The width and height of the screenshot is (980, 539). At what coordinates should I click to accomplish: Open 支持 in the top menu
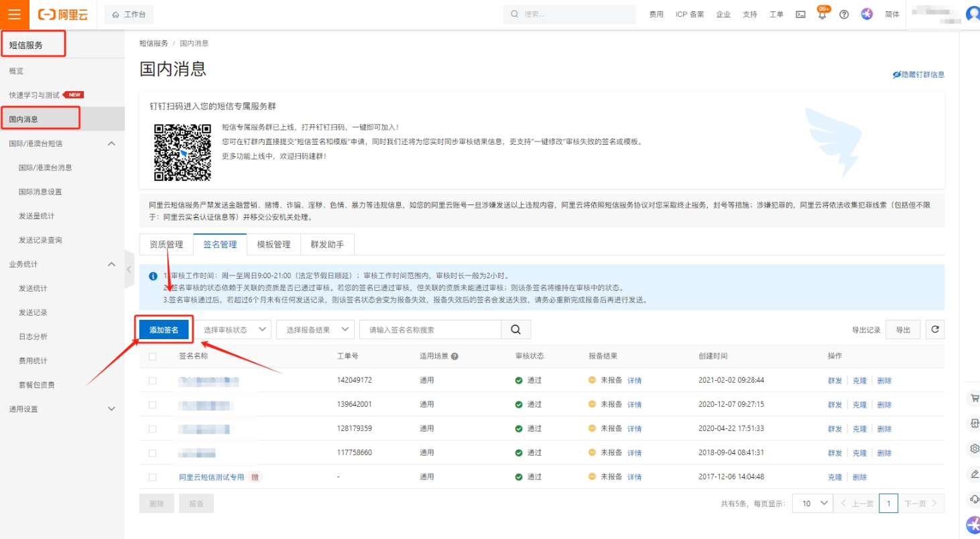coord(750,14)
